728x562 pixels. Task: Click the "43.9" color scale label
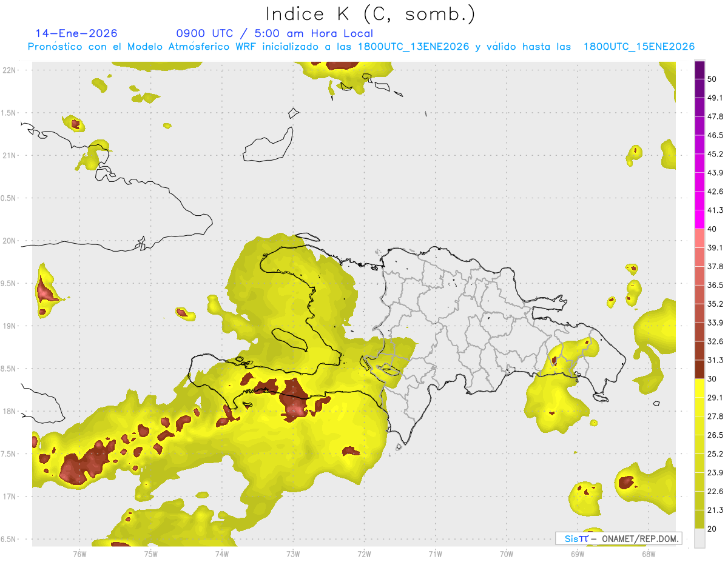(715, 173)
